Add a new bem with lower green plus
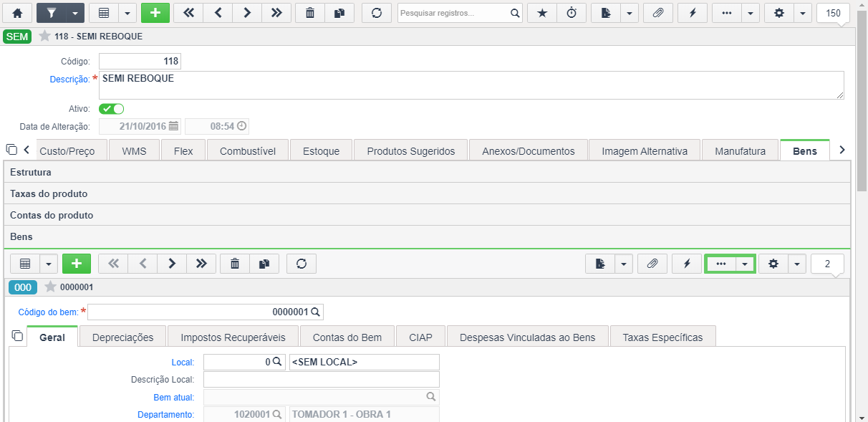 pyautogui.click(x=77, y=264)
